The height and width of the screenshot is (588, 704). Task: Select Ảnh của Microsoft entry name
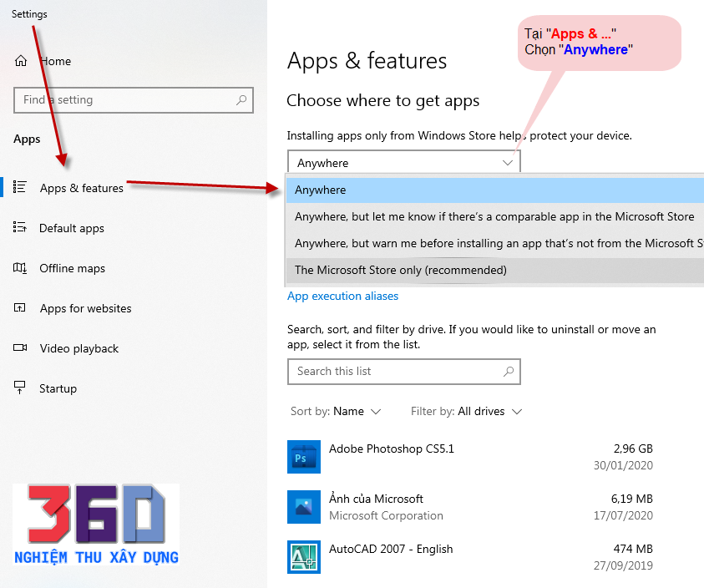click(x=377, y=499)
